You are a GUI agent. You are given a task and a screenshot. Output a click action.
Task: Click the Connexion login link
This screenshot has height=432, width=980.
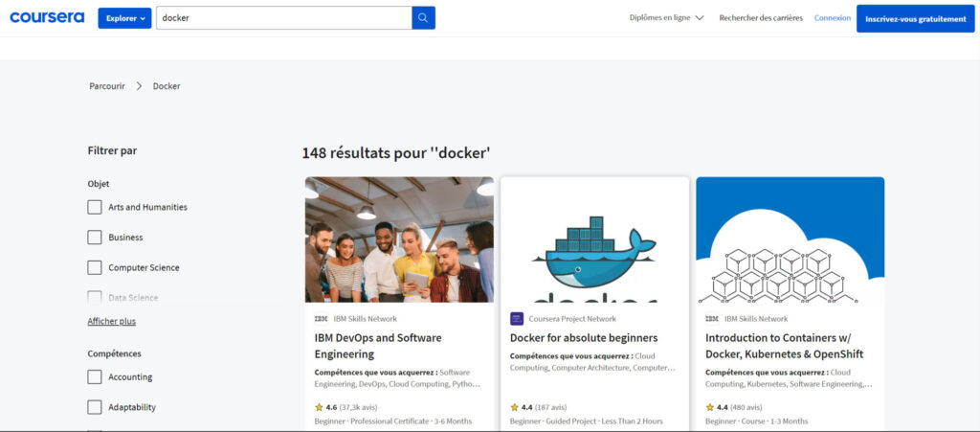point(832,18)
